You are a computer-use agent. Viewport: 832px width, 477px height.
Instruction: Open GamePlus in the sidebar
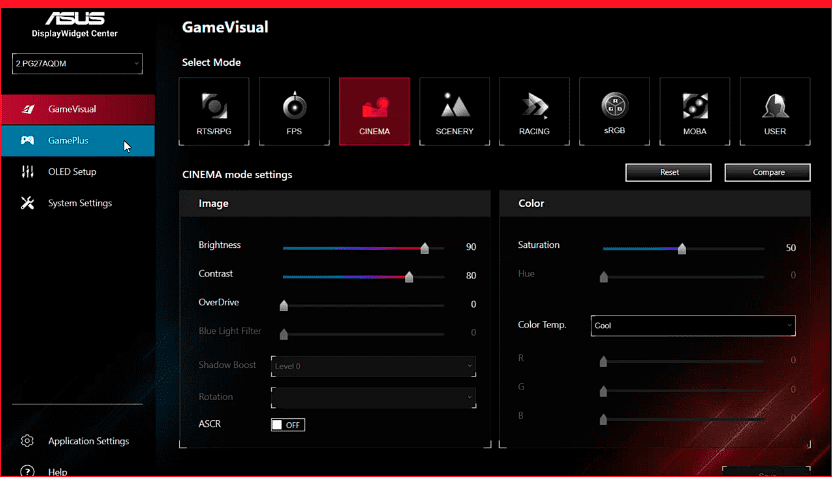coord(78,141)
